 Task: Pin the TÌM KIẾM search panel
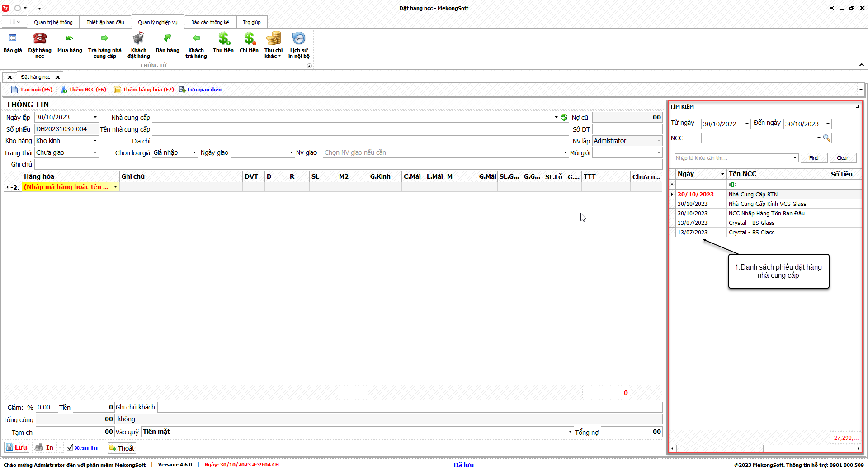tap(858, 107)
